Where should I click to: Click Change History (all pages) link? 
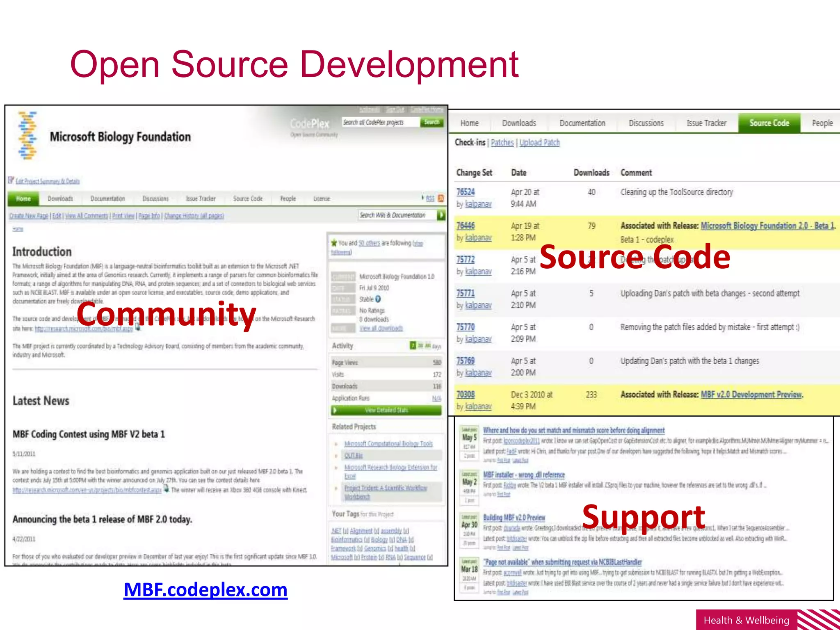[x=194, y=216]
